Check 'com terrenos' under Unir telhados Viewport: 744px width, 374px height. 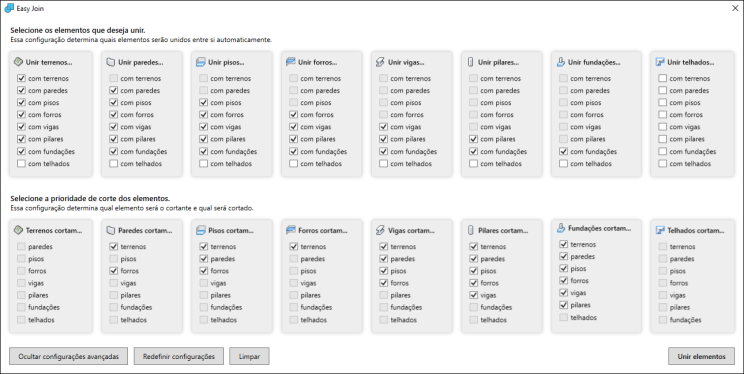click(662, 78)
